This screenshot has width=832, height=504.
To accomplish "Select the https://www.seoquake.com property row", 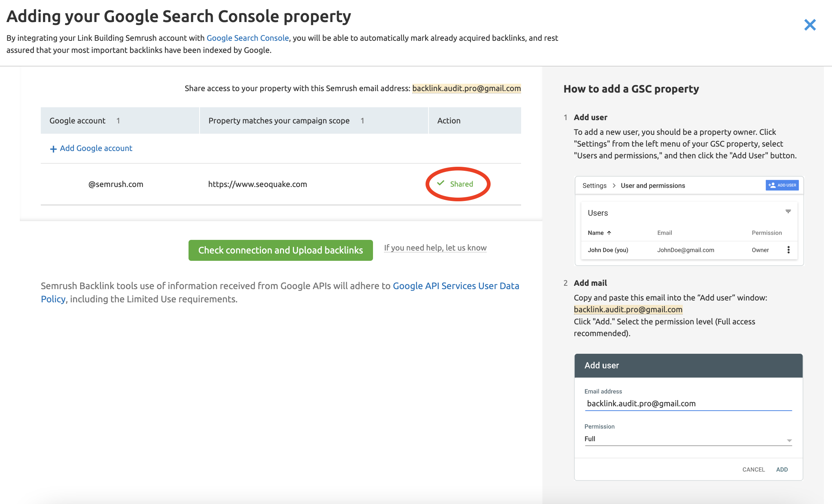I will pyautogui.click(x=257, y=184).
